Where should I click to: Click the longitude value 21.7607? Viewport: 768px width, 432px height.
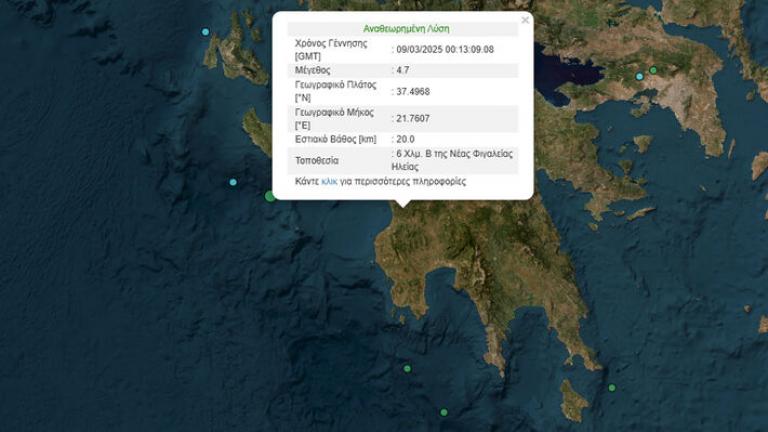pos(415,118)
